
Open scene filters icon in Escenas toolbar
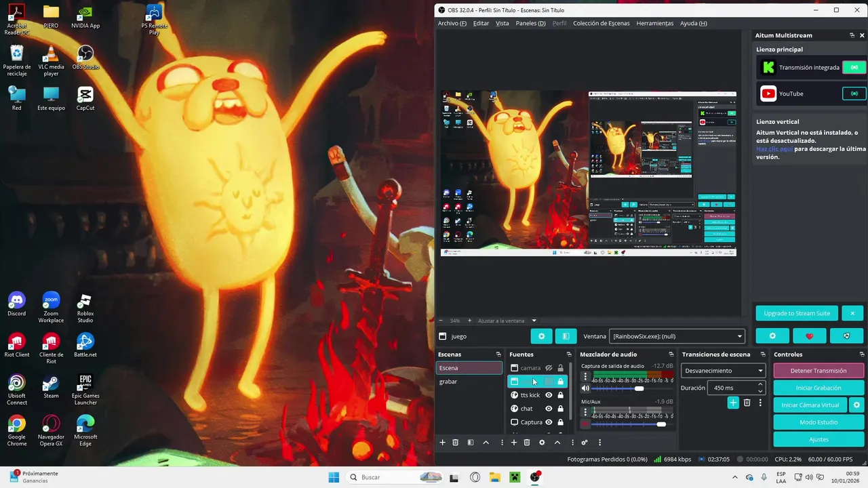pyautogui.click(x=471, y=443)
